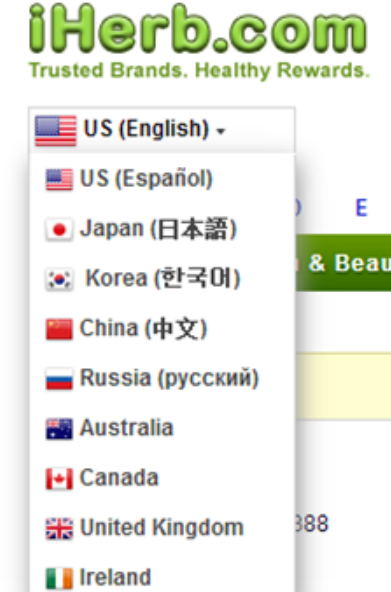Viewport: 391px width, 592px height.
Task: Click the US flag in dropdown header
Action: (x=55, y=130)
